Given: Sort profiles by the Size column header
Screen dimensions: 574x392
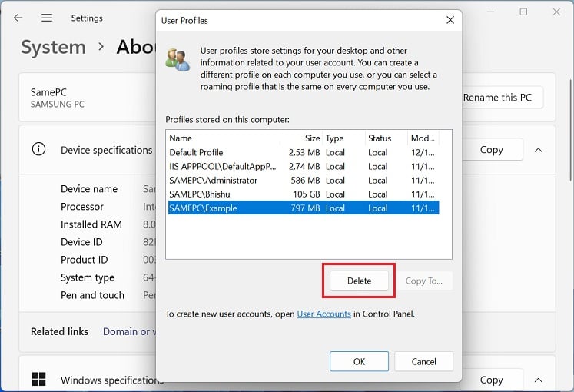Looking at the screenshot, I should (x=302, y=138).
